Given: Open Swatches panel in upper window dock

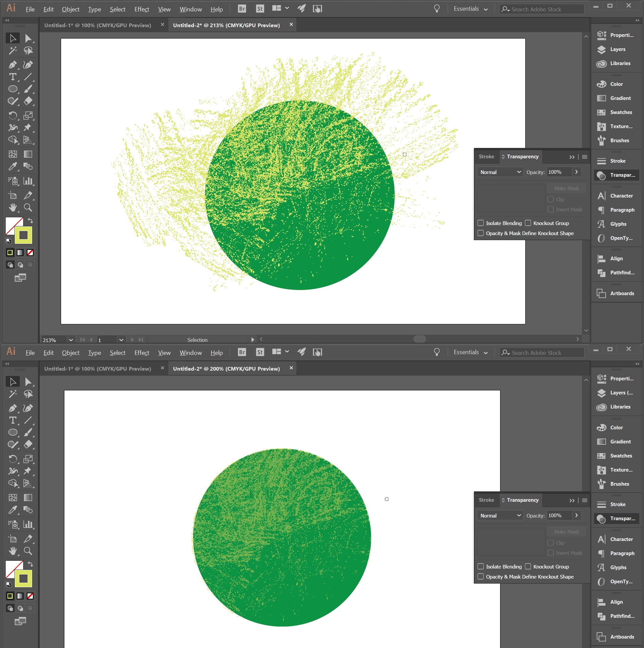Looking at the screenshot, I should pos(621,112).
